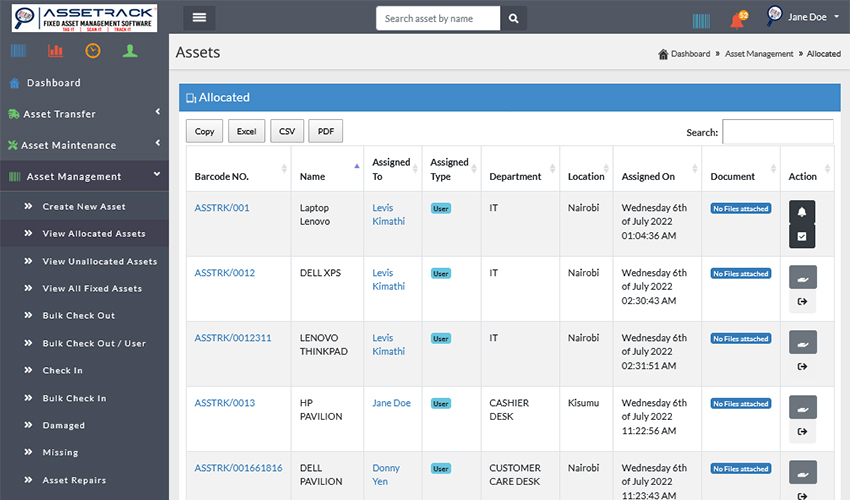Click the search magnifier button in top bar
The height and width of the screenshot is (500, 850).
click(x=513, y=18)
